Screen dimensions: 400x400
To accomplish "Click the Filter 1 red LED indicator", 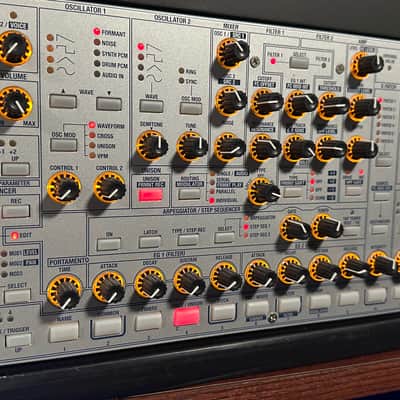I will pyautogui.click(x=273, y=61).
